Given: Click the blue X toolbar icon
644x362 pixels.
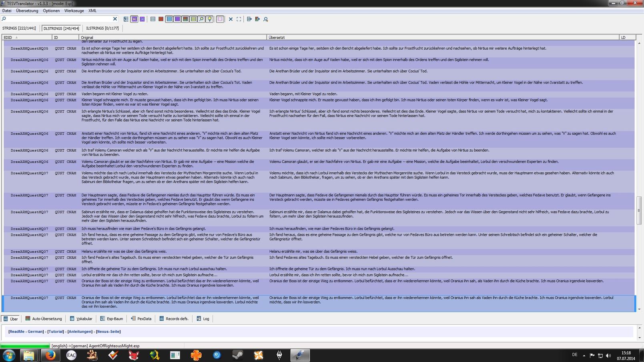Looking at the screenshot, I should coord(231,19).
